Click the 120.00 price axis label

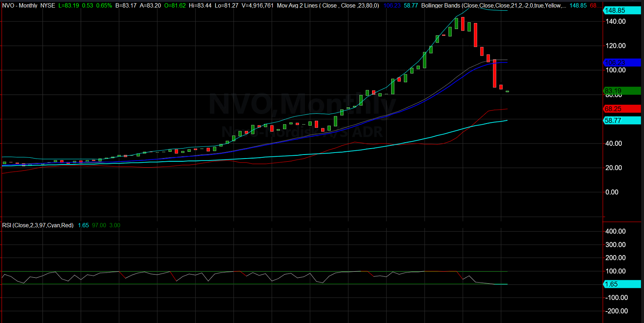(x=615, y=46)
